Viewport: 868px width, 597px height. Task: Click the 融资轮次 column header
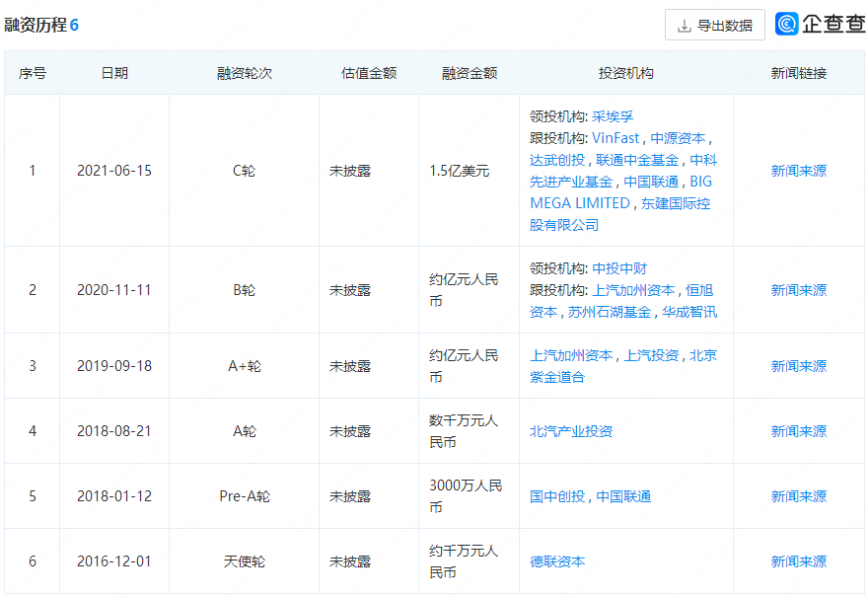[x=245, y=73]
